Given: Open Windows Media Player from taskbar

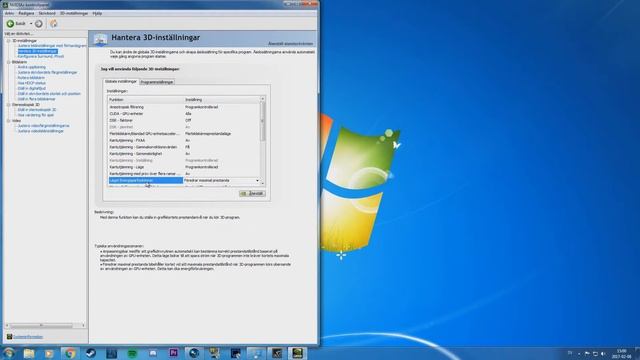Looking at the screenshot, I should click(x=49, y=353).
